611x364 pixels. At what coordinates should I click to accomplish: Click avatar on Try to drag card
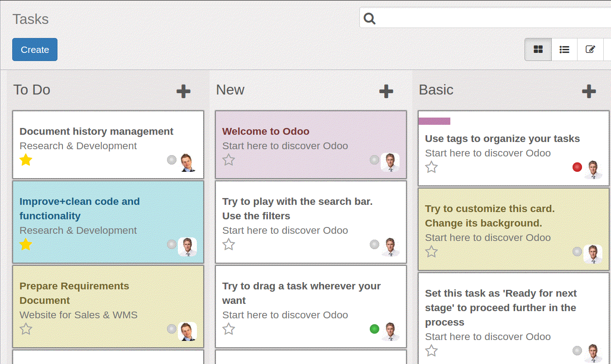click(390, 331)
